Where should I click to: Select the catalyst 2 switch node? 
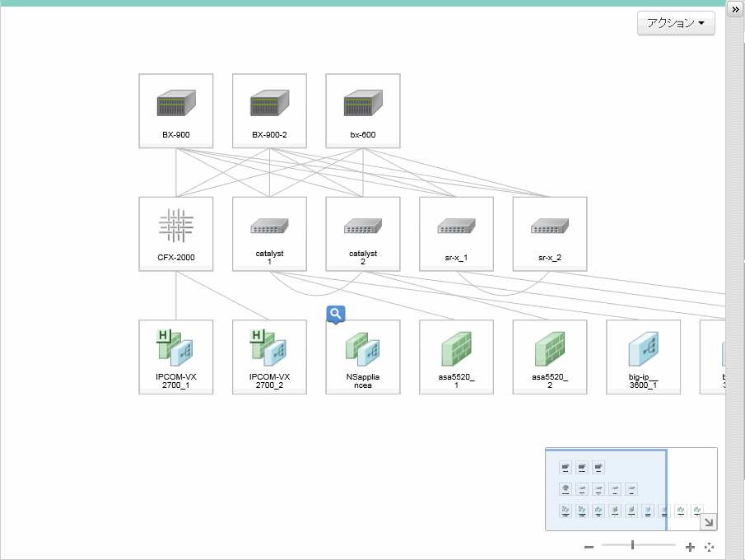tap(363, 234)
